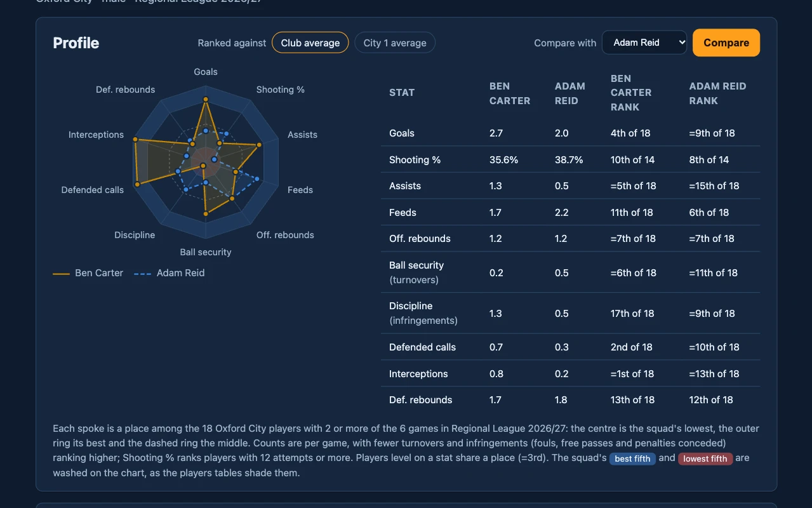Viewport: 812px width, 508px height.
Task: Click Discipline (infringements) table row label
Action: pyautogui.click(x=423, y=313)
